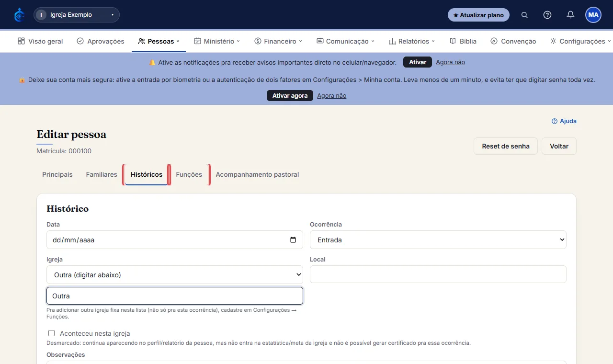Screen dimensions: 613x364
Task: Expand the Pessoas menu
Action: point(159,41)
